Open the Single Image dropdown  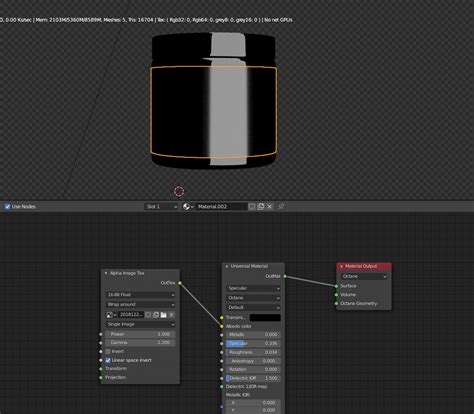click(141, 324)
